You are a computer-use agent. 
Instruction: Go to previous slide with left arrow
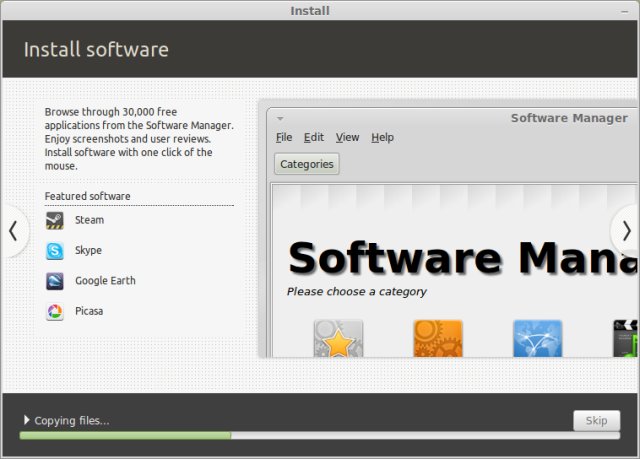point(13,231)
